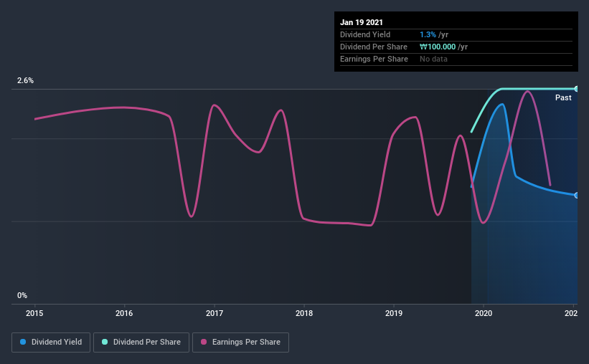The image size is (589, 364).
Task: Click the 1.3% dividend yield value
Action: pos(428,34)
